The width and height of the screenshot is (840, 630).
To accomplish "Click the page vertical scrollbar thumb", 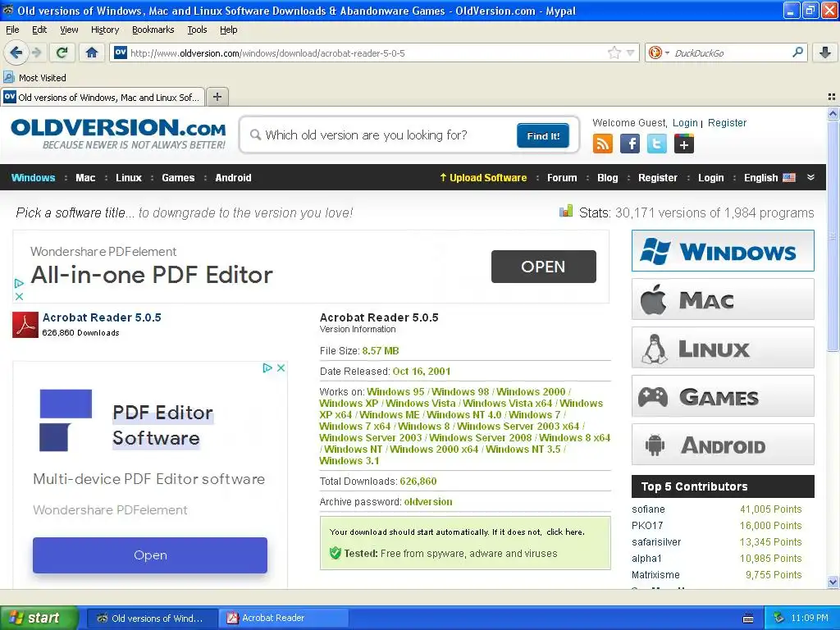I will 833,235.
